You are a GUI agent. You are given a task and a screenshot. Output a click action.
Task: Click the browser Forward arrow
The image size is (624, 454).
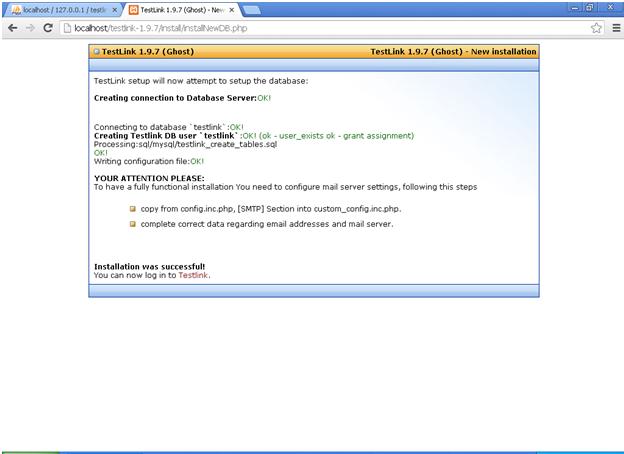(30, 28)
